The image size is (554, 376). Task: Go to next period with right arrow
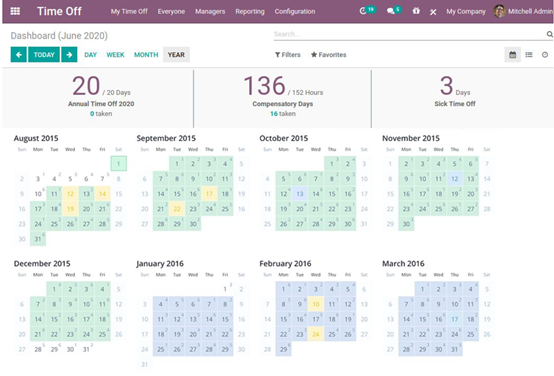click(x=69, y=54)
